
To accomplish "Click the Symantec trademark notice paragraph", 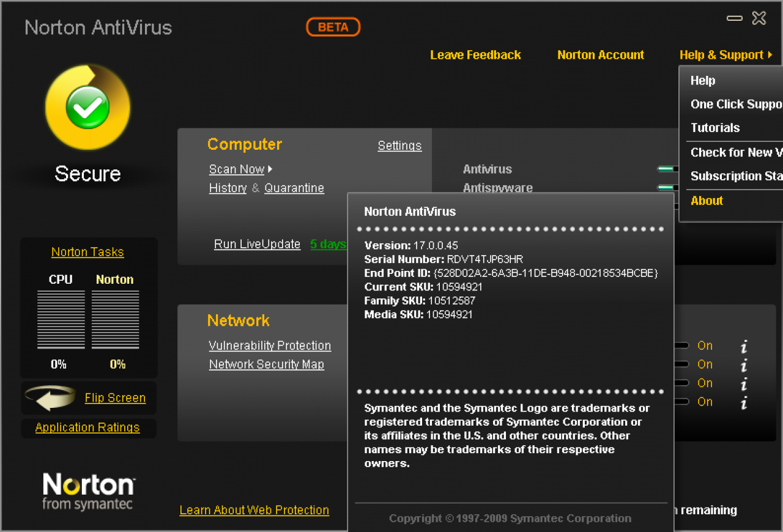I will [507, 435].
